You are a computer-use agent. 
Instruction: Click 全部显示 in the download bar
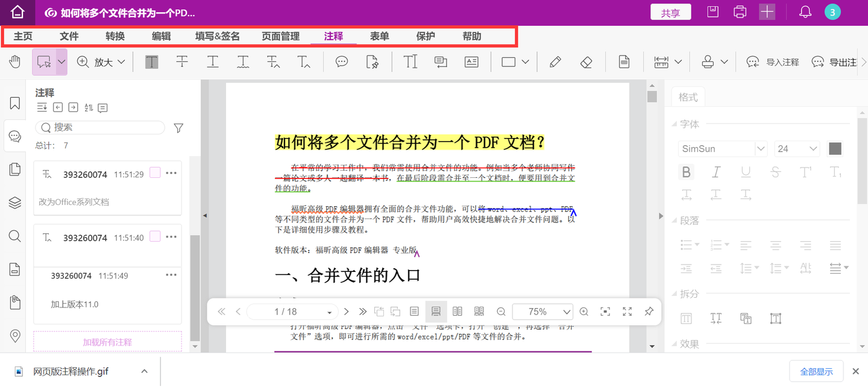[816, 371]
